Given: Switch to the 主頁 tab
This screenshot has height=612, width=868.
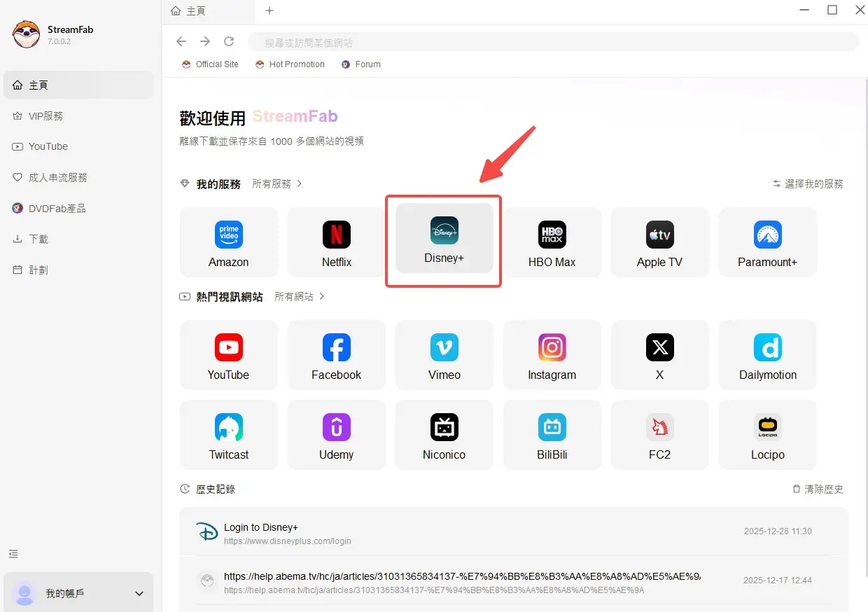Looking at the screenshot, I should pyautogui.click(x=208, y=11).
